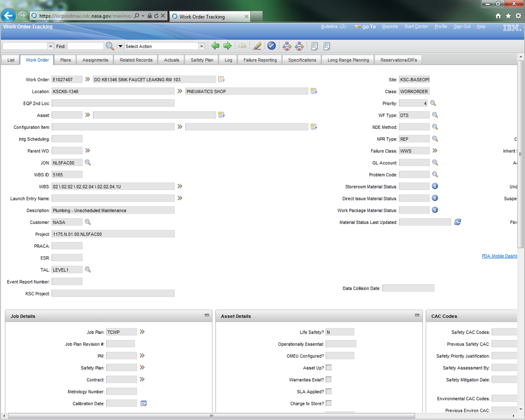This screenshot has height=420, width=525.
Task: Toggle the SLA Applied? checkbox
Action: tap(329, 391)
